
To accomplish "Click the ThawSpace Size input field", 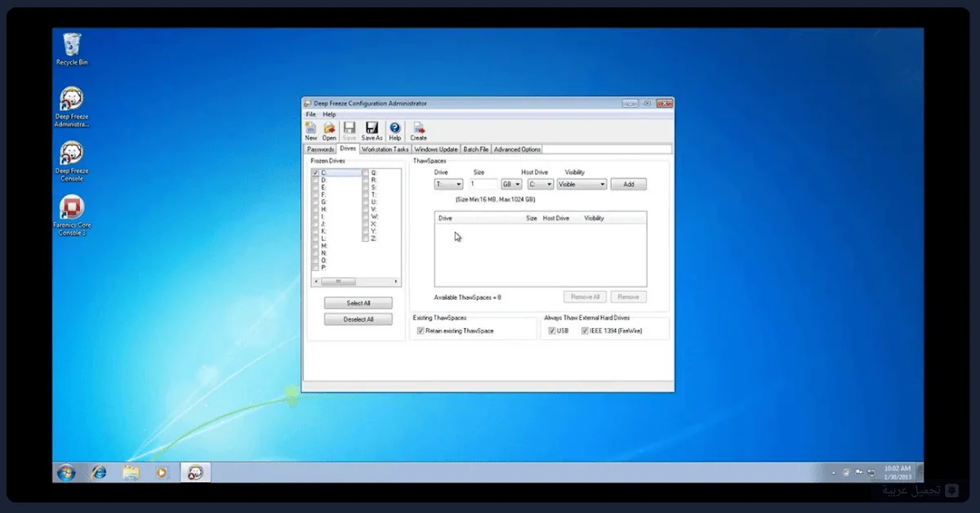I will tap(483, 185).
